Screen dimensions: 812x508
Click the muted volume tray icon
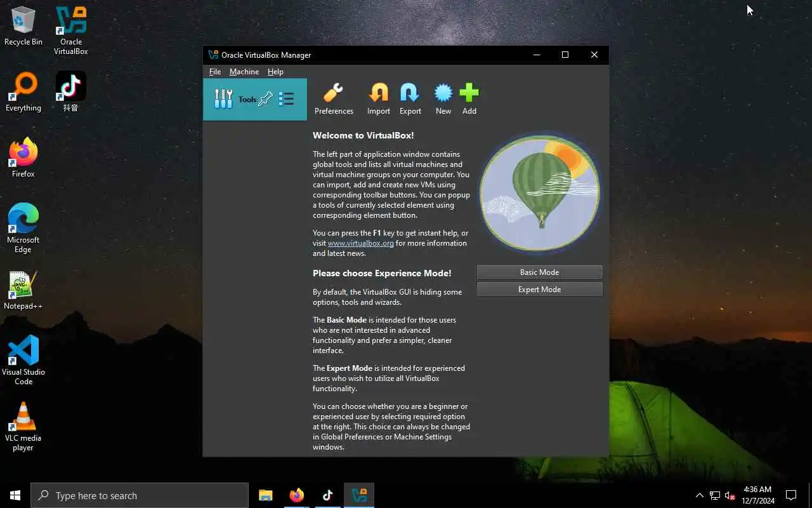(730, 495)
